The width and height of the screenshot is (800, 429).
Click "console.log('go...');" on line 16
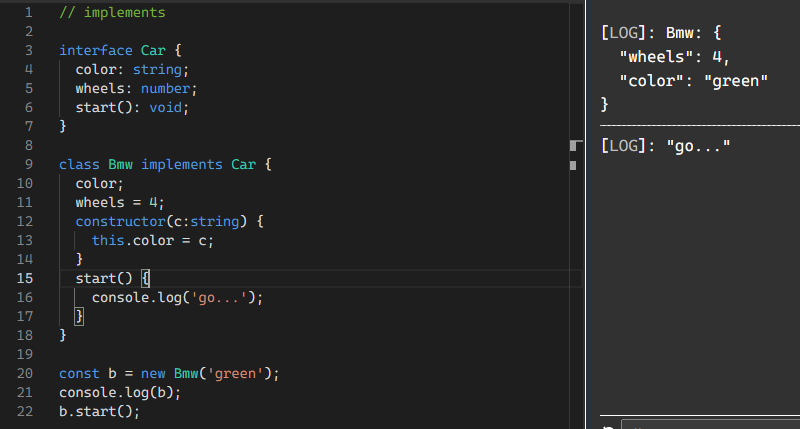(x=178, y=297)
